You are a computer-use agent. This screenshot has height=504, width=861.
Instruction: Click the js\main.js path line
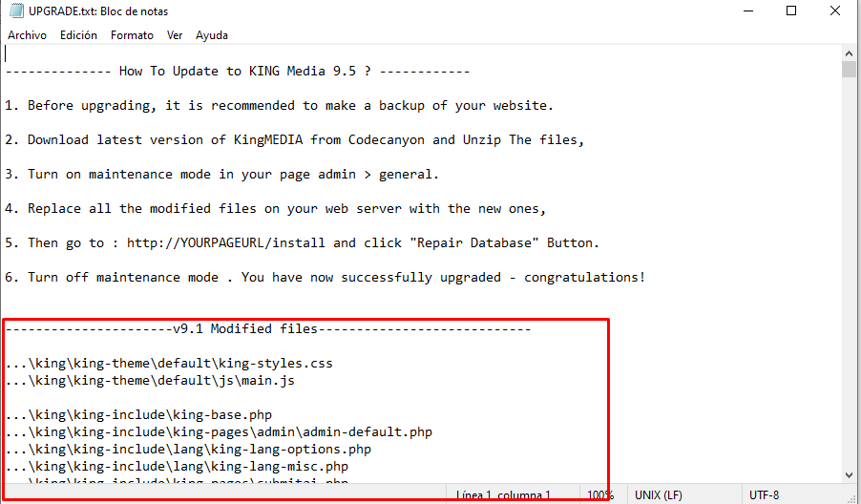[x=150, y=381]
